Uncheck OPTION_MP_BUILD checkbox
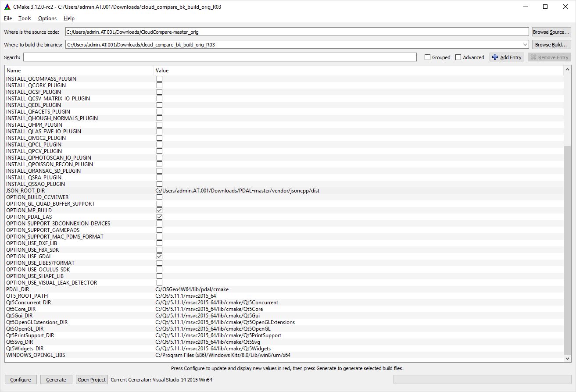The width and height of the screenshot is (576, 392). pyautogui.click(x=159, y=210)
